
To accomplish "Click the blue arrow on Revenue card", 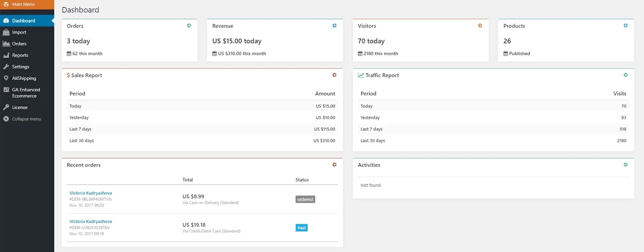I will tap(334, 25).
